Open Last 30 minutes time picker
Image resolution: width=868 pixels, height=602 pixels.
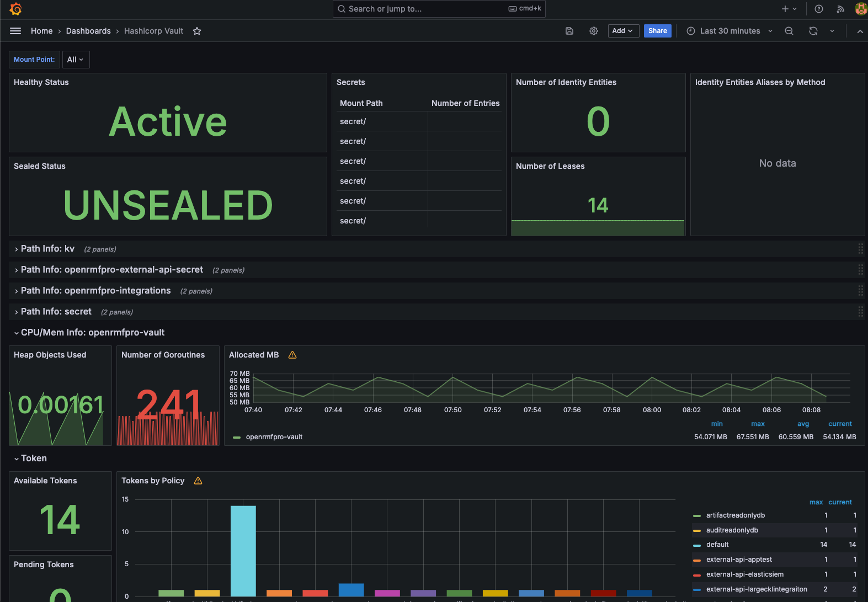[729, 31]
